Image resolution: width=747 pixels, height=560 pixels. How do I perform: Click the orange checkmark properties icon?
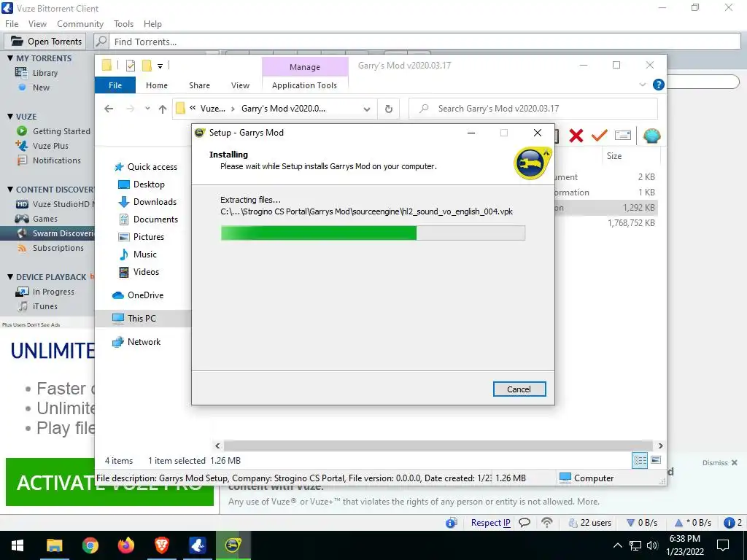[599, 136]
